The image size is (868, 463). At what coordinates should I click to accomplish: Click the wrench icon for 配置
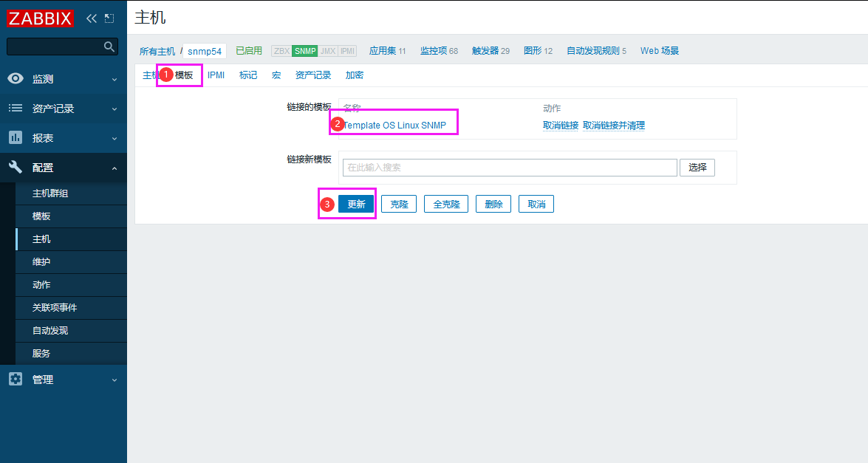click(16, 168)
